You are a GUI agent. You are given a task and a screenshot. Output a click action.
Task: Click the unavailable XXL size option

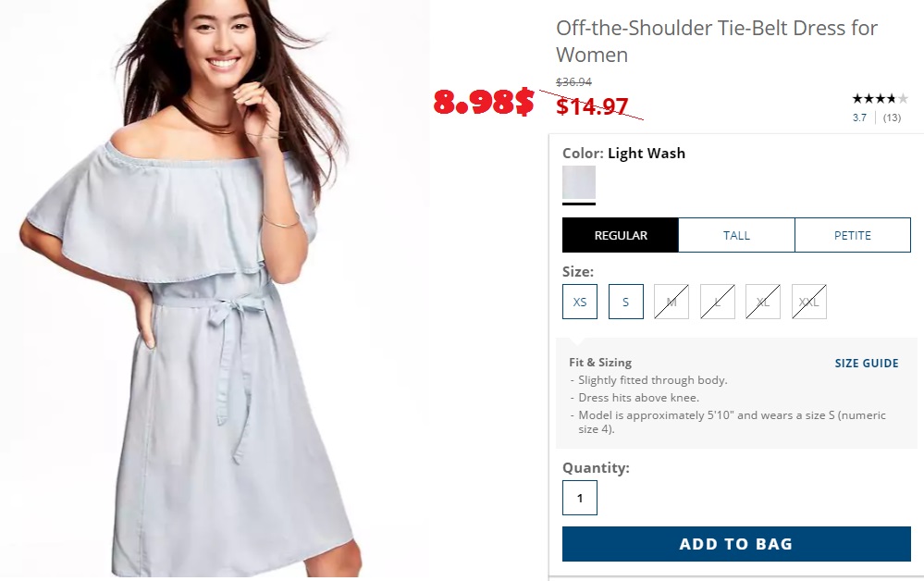(808, 302)
